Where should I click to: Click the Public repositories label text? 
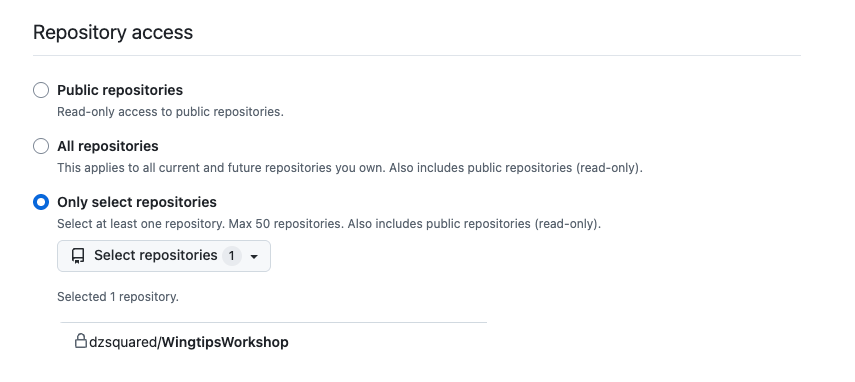click(x=120, y=90)
